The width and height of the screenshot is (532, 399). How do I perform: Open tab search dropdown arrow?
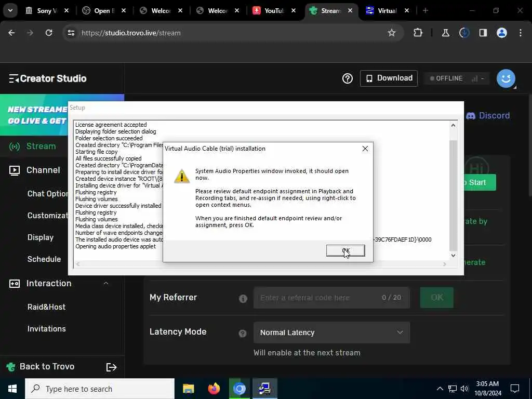pyautogui.click(x=10, y=10)
